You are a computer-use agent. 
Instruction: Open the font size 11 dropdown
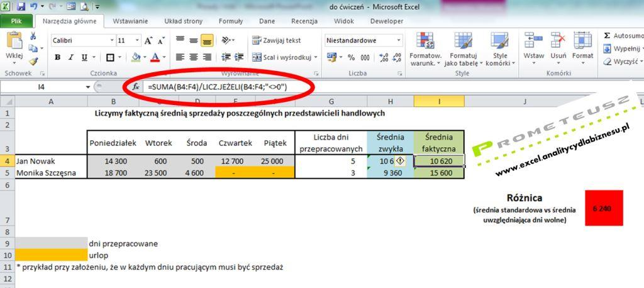coord(137,41)
